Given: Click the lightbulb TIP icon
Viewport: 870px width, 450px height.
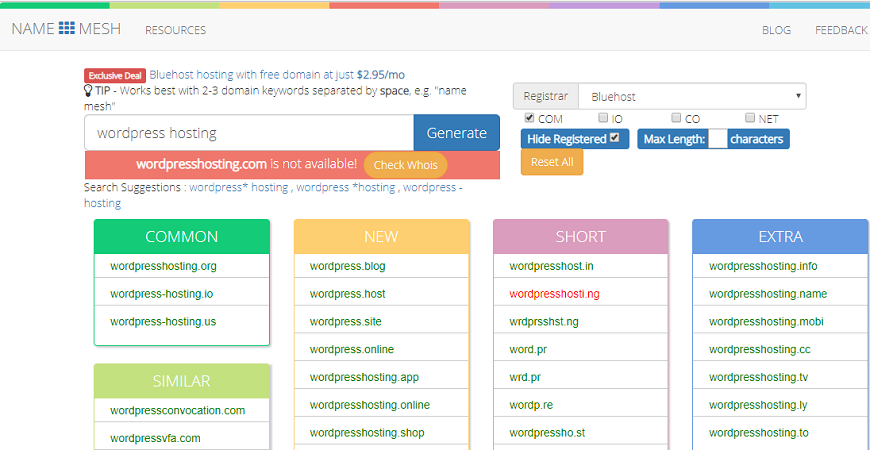Looking at the screenshot, I should pyautogui.click(x=88, y=89).
